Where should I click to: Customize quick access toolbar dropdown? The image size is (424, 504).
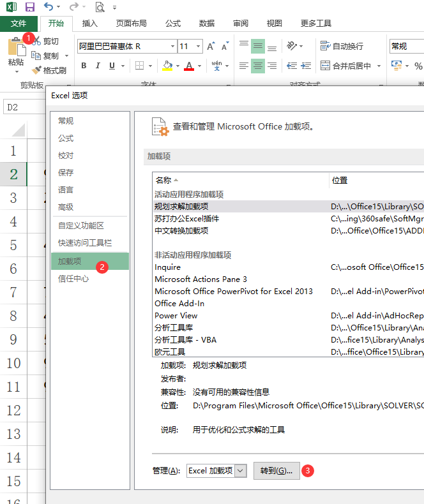click(x=114, y=7)
